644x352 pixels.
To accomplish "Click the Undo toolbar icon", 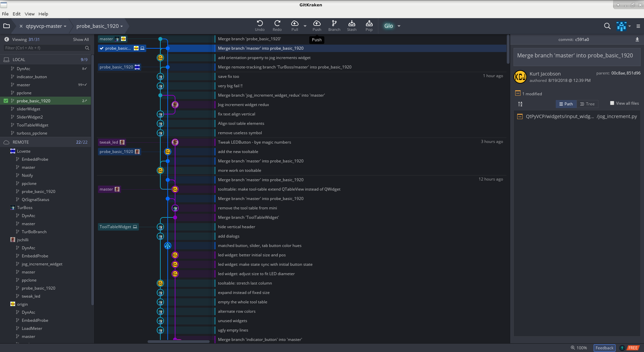I will 260,23.
